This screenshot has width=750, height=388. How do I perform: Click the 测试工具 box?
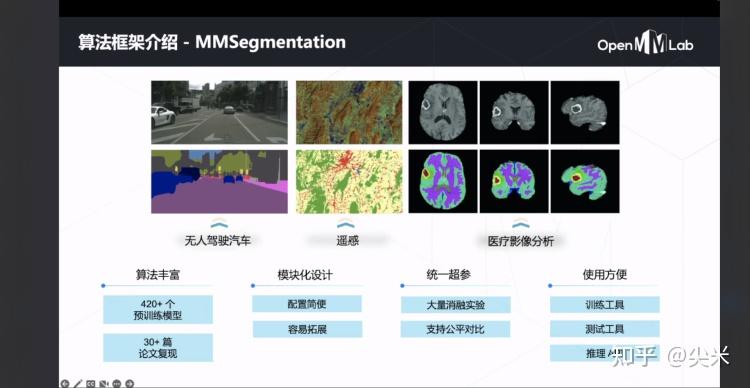tap(605, 329)
